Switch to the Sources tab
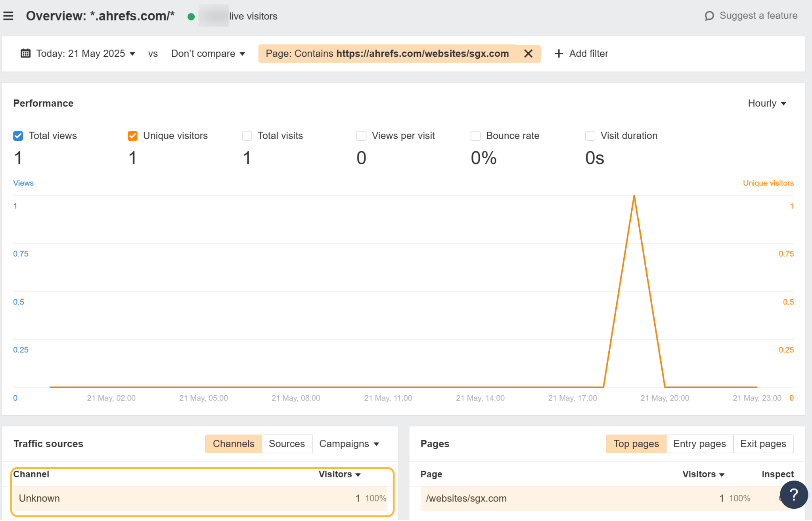This screenshot has width=812, height=521. pos(287,444)
